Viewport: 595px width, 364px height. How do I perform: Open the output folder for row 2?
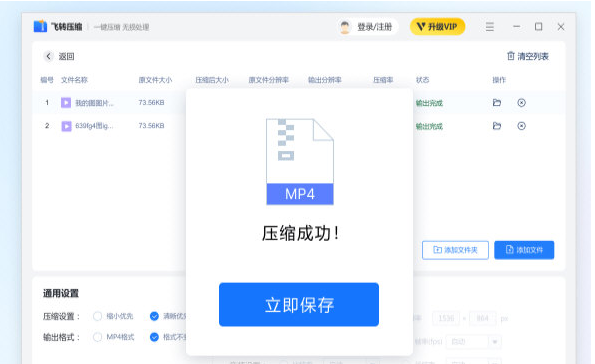pos(497,126)
